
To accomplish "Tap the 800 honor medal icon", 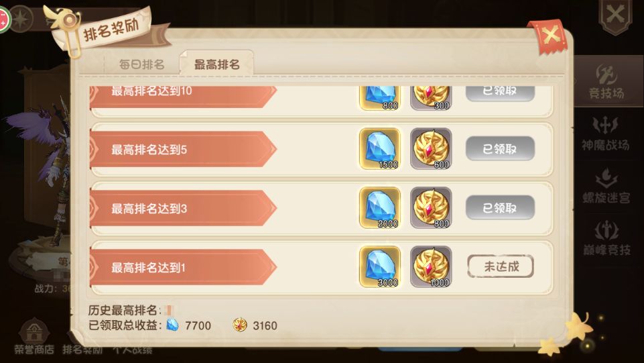I will click(431, 207).
